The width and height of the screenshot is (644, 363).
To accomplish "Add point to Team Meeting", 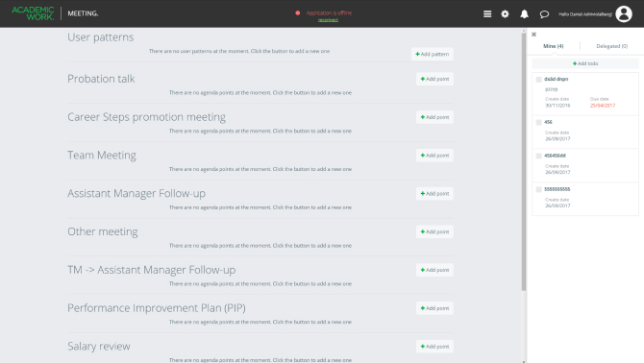I will coord(434,155).
